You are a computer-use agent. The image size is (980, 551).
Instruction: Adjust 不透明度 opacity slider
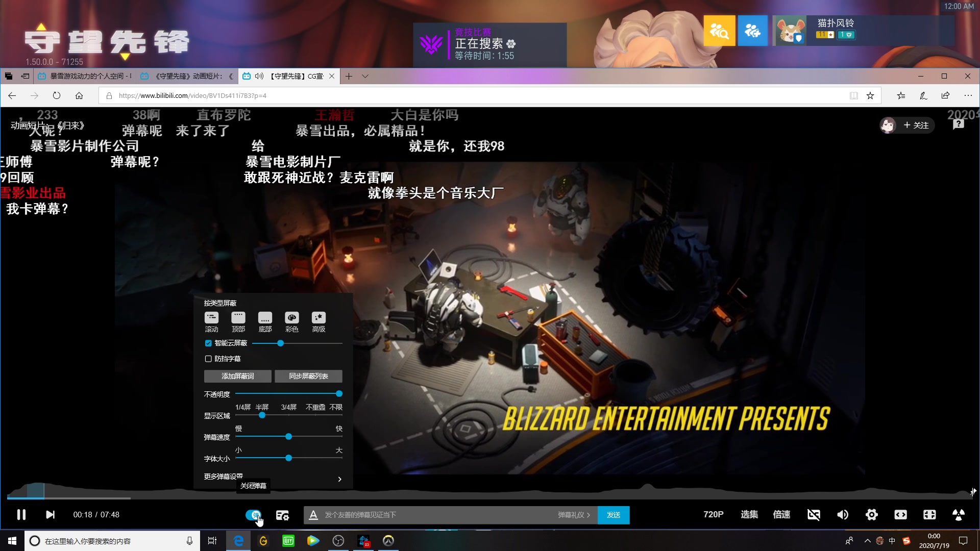coord(339,394)
